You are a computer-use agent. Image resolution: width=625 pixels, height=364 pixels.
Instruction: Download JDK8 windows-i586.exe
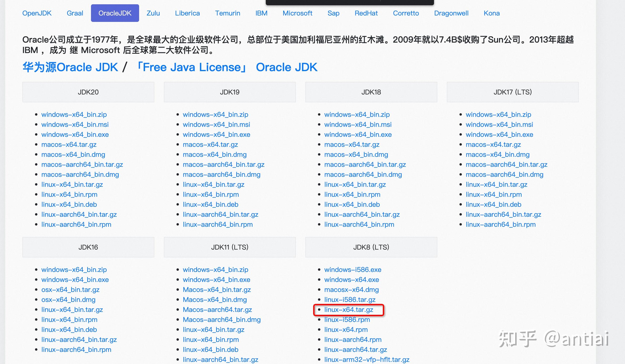pos(353,270)
